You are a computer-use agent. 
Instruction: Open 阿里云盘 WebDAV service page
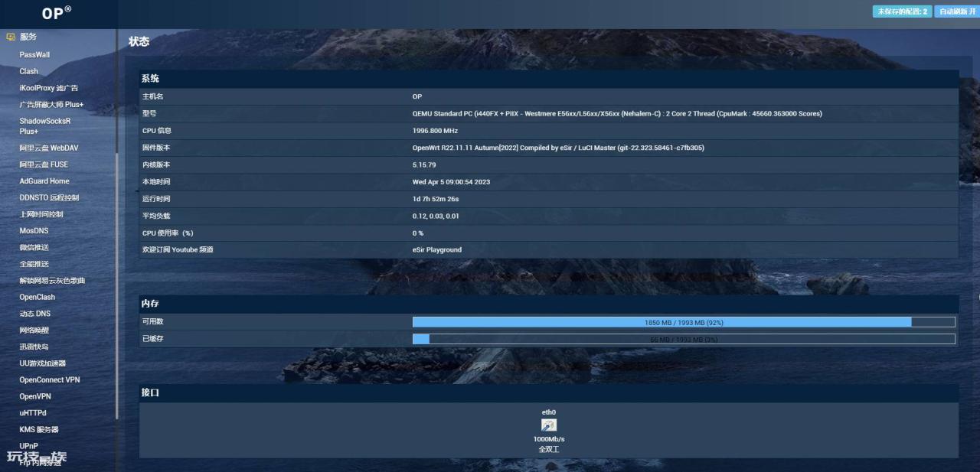[x=48, y=148]
